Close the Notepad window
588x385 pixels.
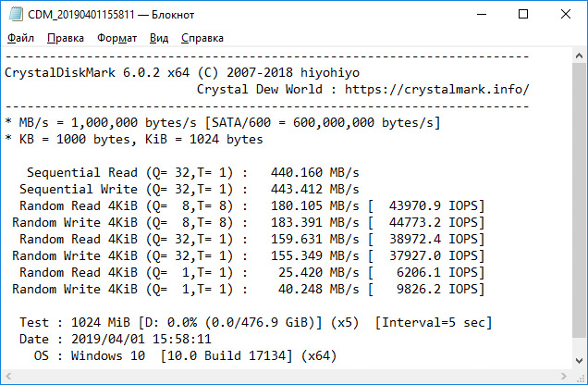[566, 14]
